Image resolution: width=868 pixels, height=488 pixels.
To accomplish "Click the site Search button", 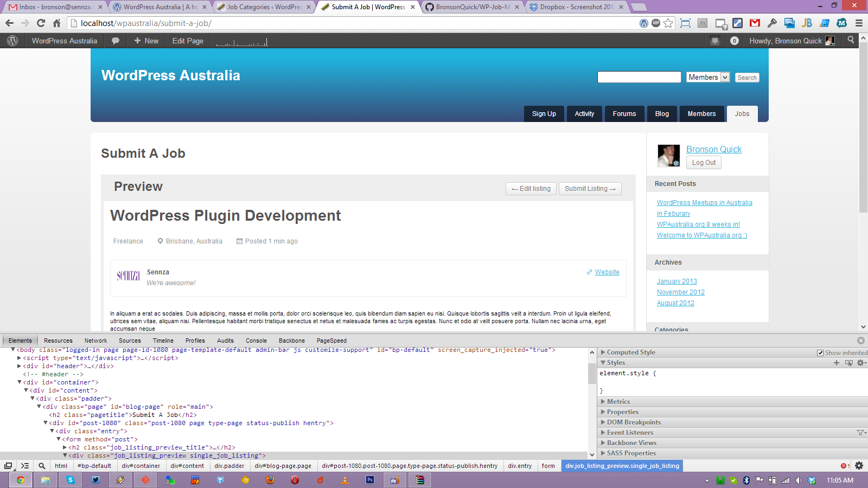I will 747,78.
